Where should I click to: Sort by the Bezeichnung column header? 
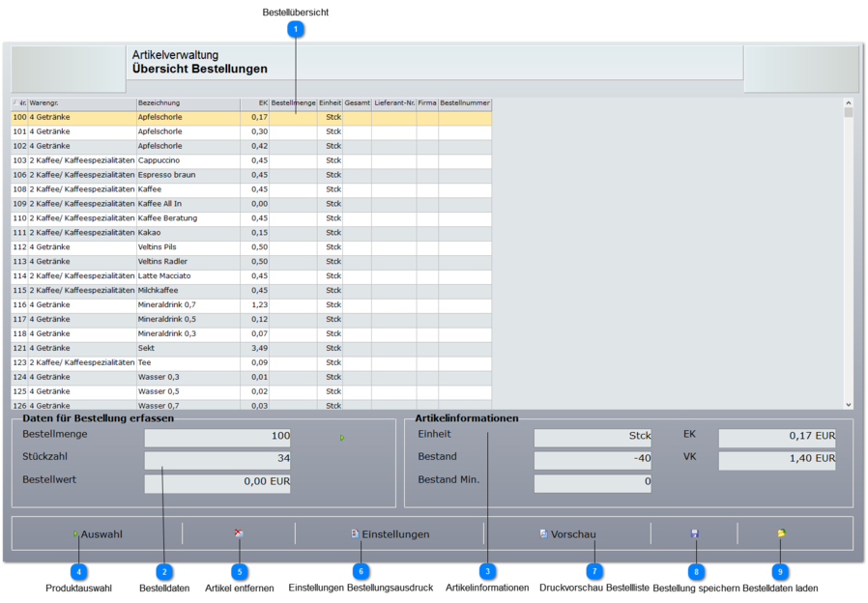point(188,103)
